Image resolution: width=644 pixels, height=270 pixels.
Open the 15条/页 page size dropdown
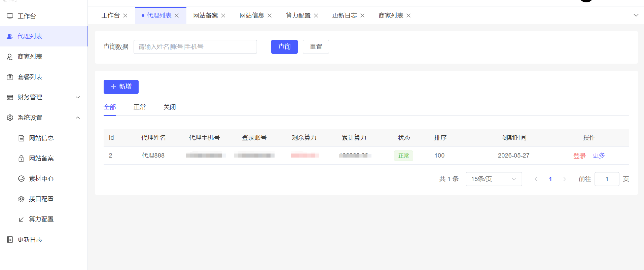tap(494, 179)
